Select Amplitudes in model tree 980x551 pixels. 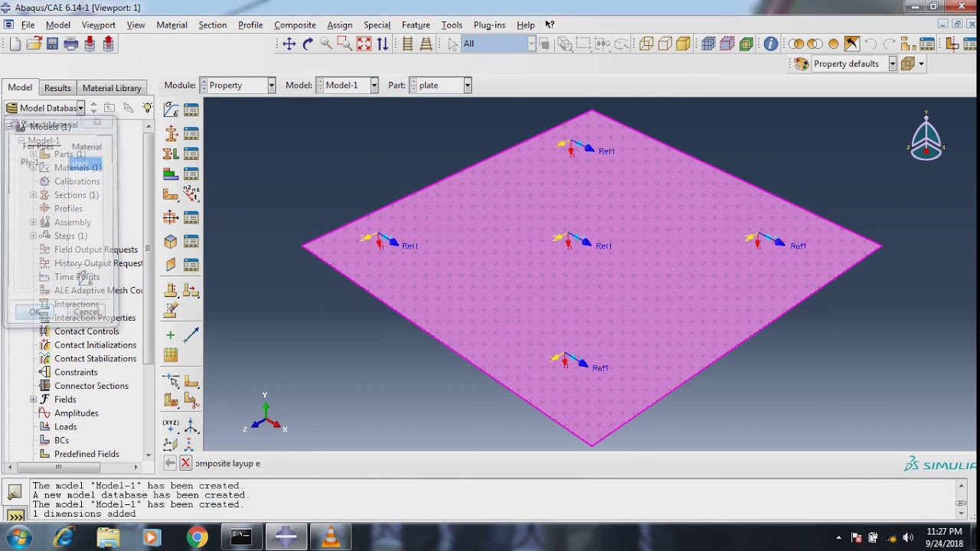tap(76, 413)
